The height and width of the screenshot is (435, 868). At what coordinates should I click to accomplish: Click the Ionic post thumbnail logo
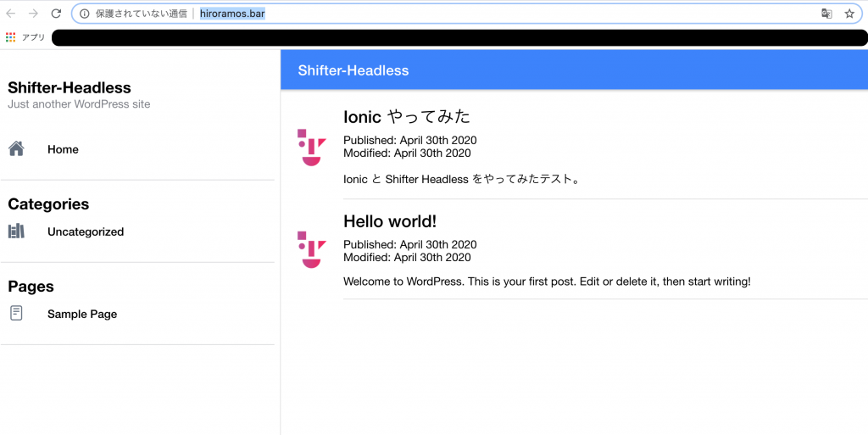click(312, 148)
